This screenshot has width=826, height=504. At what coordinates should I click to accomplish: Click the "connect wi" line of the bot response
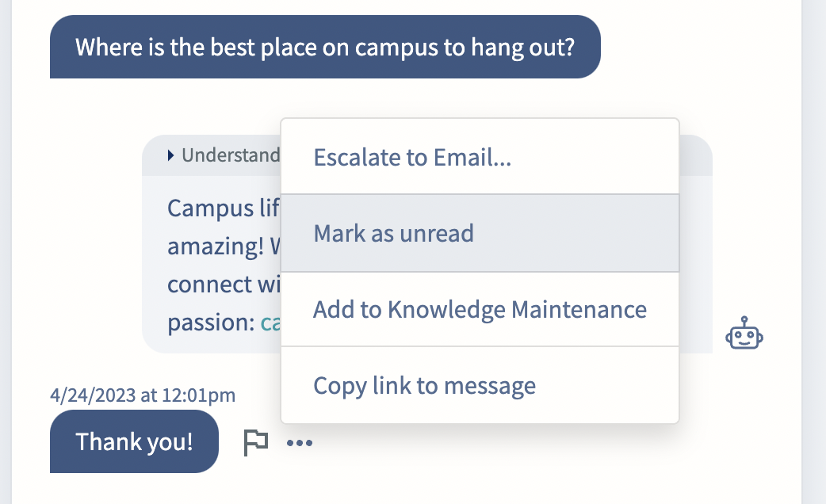pos(224,284)
